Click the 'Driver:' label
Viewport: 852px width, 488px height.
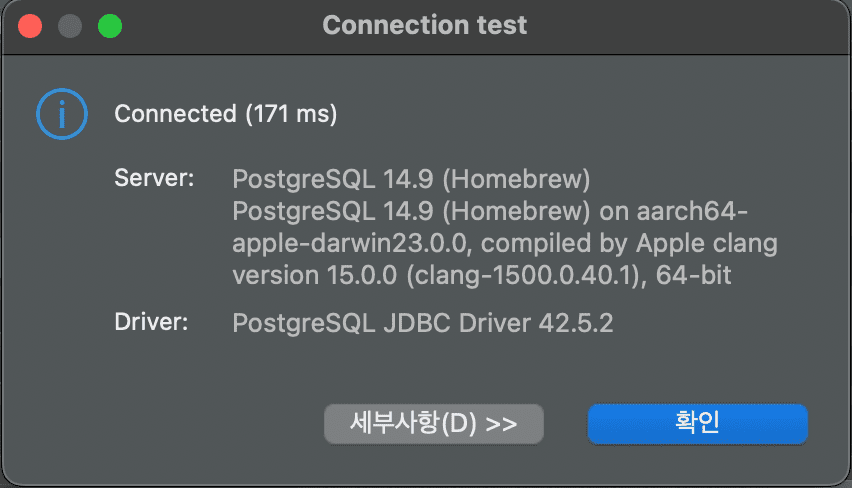point(151,322)
